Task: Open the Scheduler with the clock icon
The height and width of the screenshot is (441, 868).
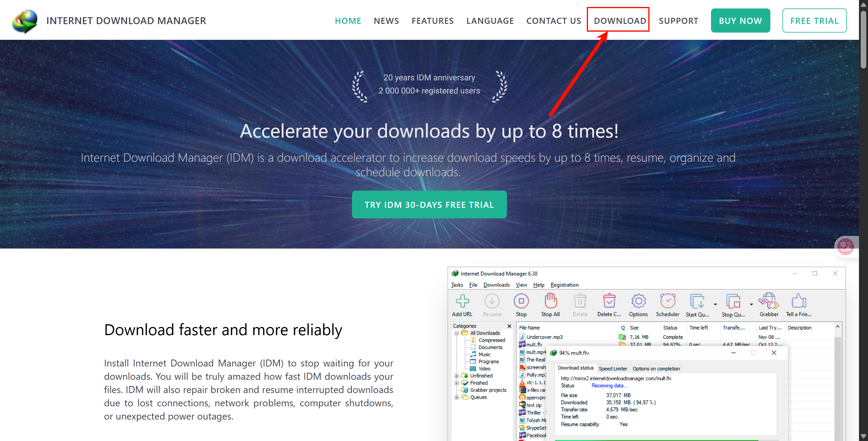Action: 667,301
